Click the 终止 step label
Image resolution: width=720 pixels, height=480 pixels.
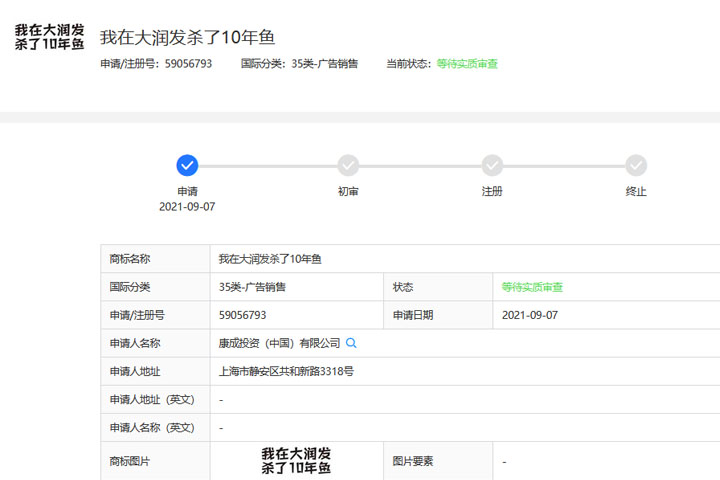(x=636, y=192)
